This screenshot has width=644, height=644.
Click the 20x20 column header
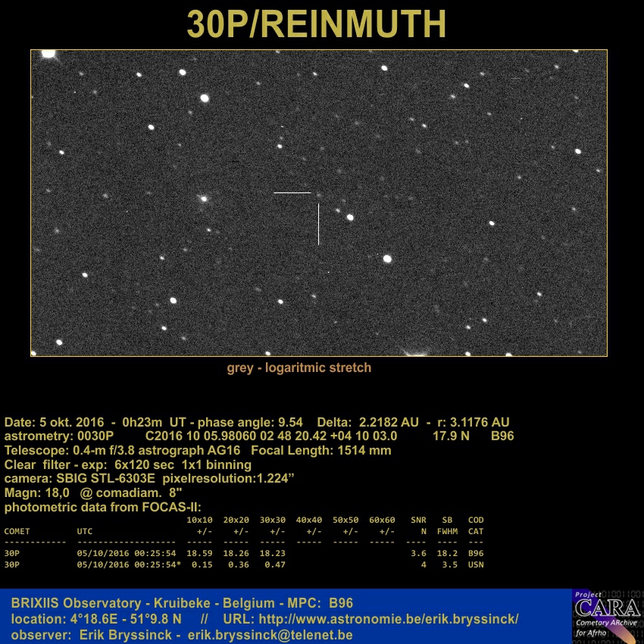coord(236,520)
